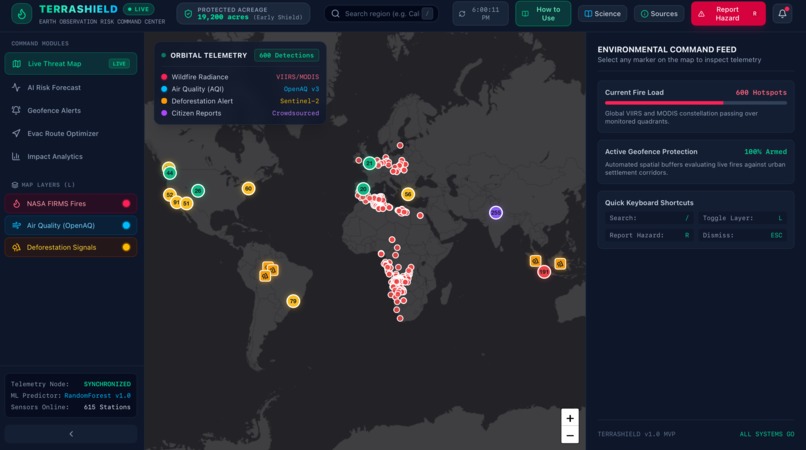
Task: Click the Active Geofence Protection card
Action: 695,161
